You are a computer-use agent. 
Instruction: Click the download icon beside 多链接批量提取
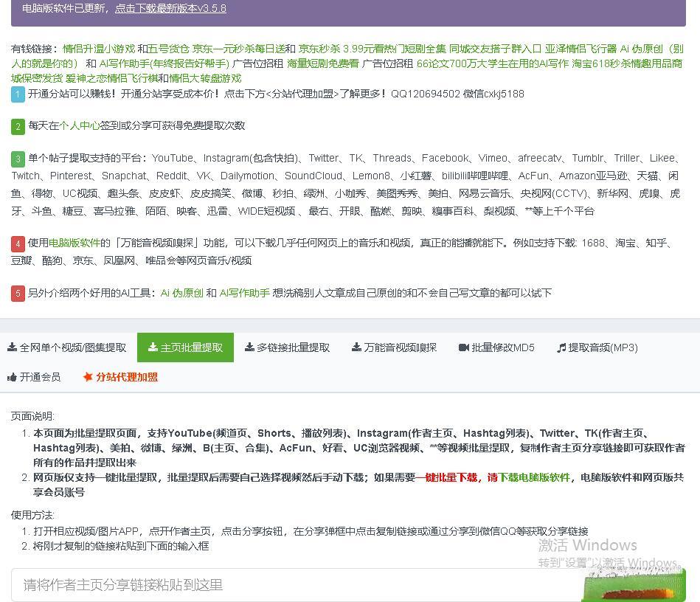point(250,347)
